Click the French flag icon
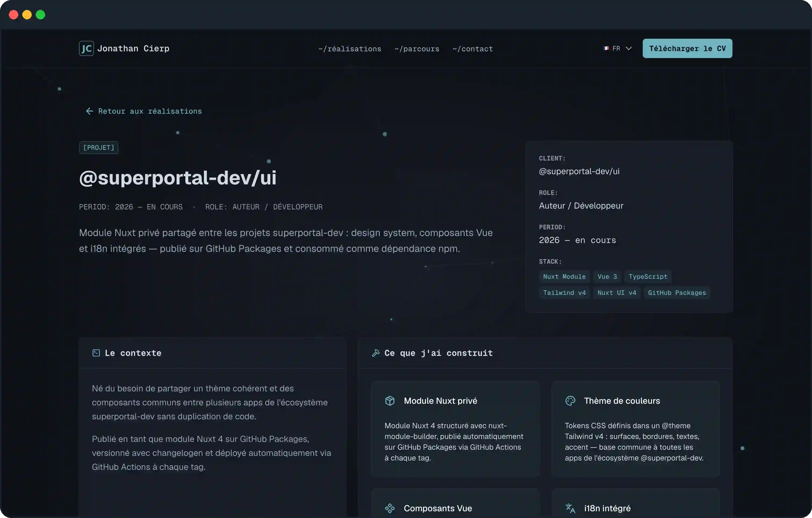The height and width of the screenshot is (518, 812). [606, 48]
